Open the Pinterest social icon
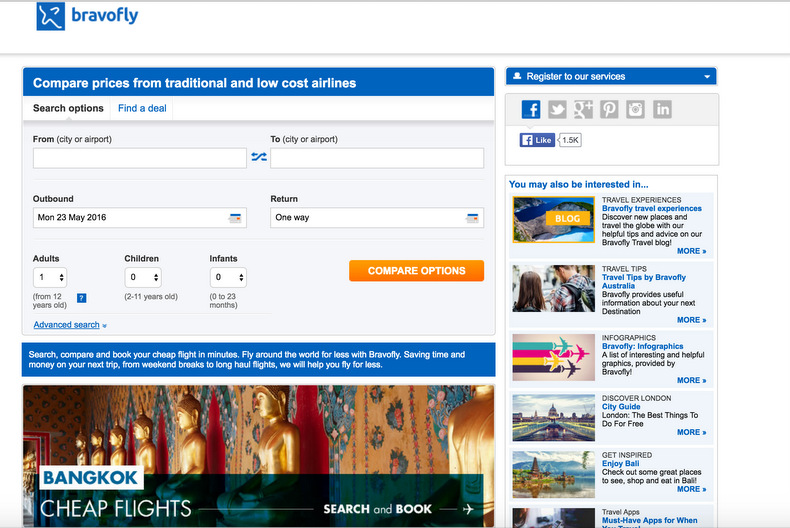The image size is (790, 528). click(609, 109)
